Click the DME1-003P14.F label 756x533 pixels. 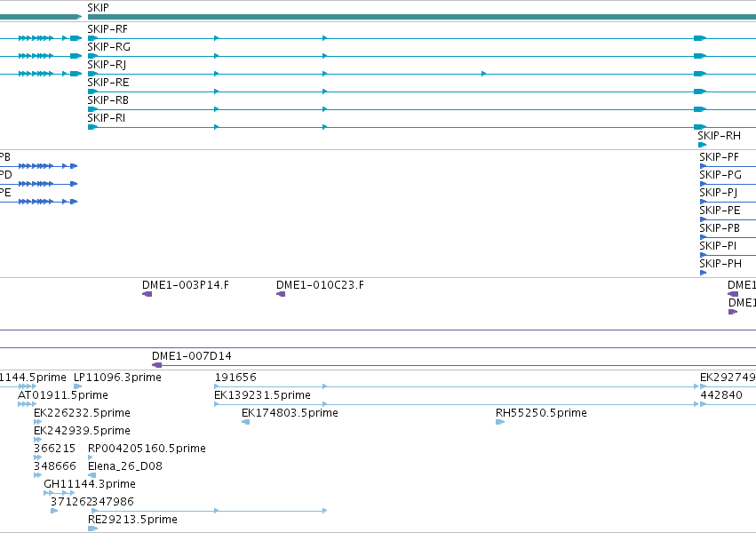[186, 285]
